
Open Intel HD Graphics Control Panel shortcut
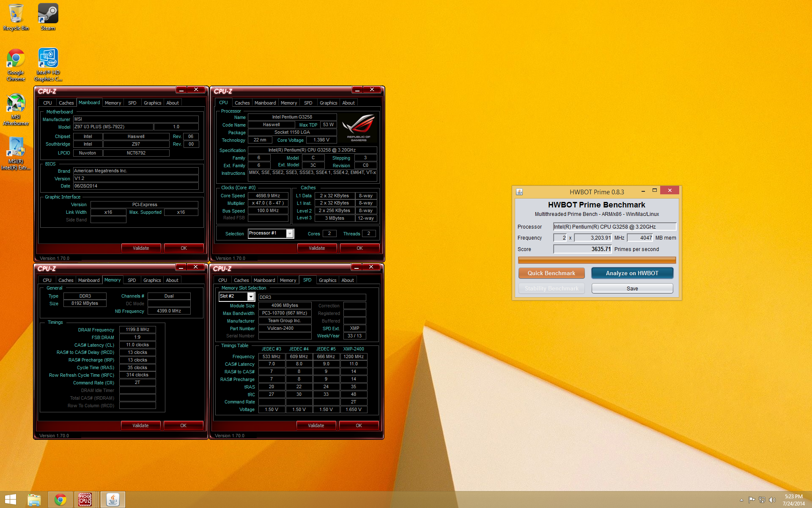(48, 65)
